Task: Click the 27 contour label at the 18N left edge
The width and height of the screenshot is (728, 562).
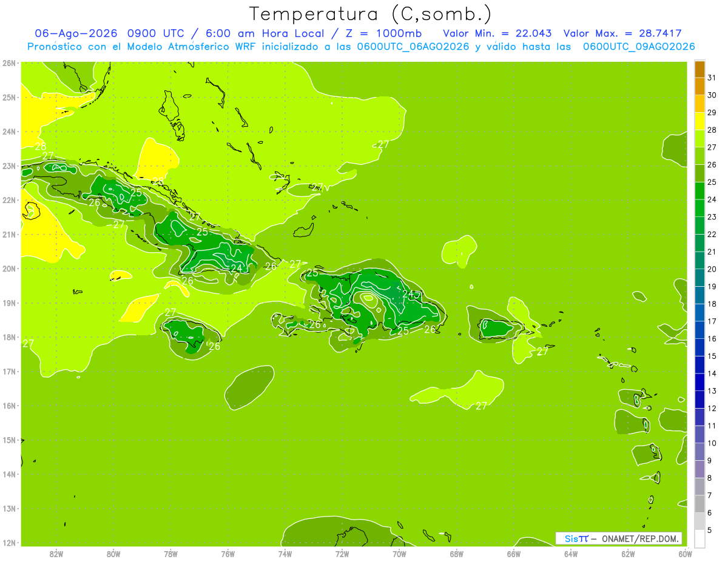Action: click(28, 344)
